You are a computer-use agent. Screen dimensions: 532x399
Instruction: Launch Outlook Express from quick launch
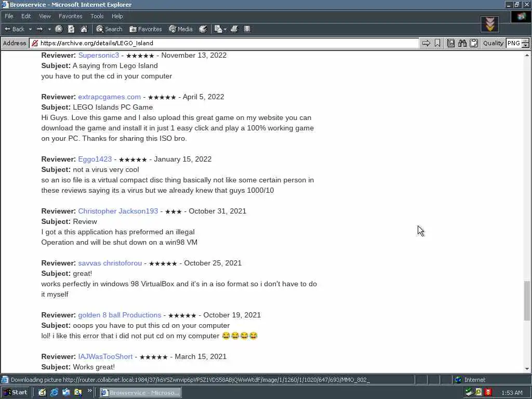click(66, 393)
